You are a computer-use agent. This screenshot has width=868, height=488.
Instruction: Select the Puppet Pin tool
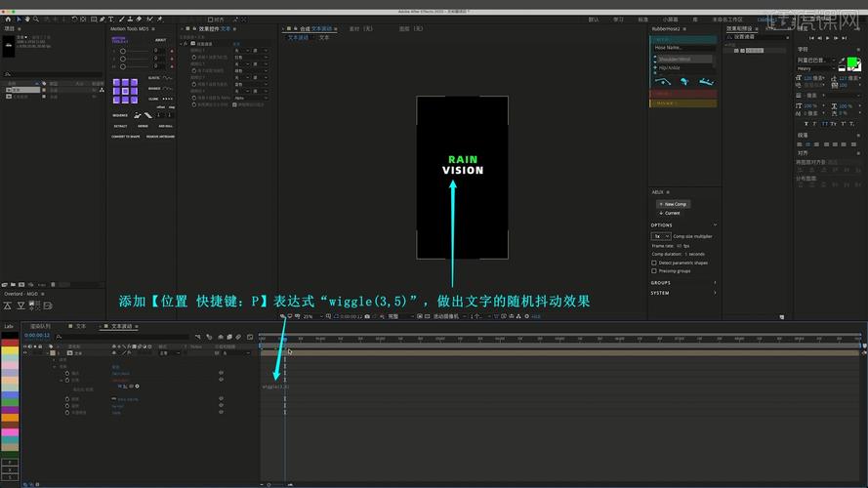point(160,20)
